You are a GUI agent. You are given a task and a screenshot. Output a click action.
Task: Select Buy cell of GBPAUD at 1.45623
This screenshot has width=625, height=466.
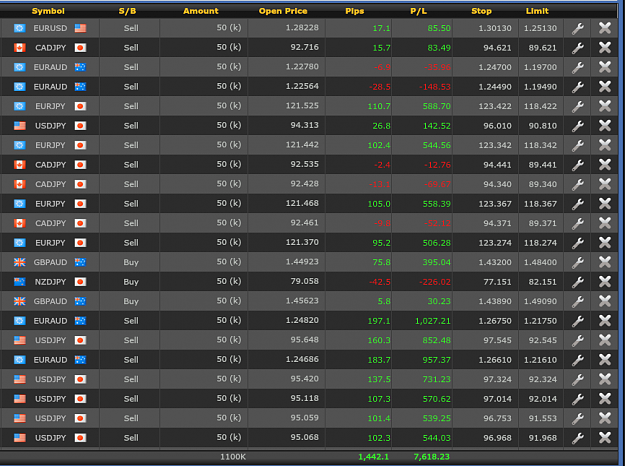(131, 301)
